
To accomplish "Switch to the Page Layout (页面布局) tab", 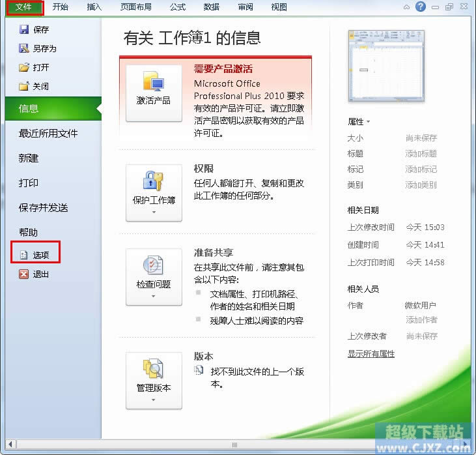I will [135, 7].
